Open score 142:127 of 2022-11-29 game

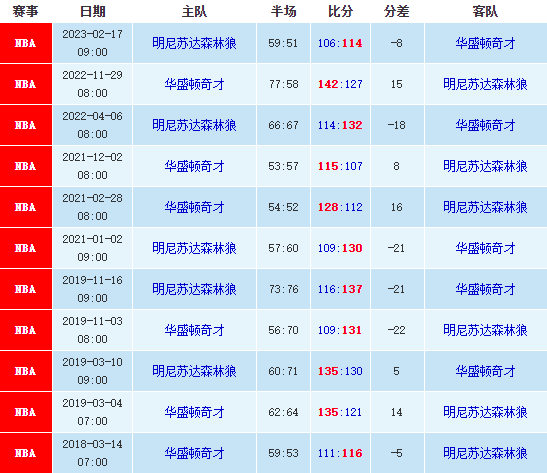point(340,84)
